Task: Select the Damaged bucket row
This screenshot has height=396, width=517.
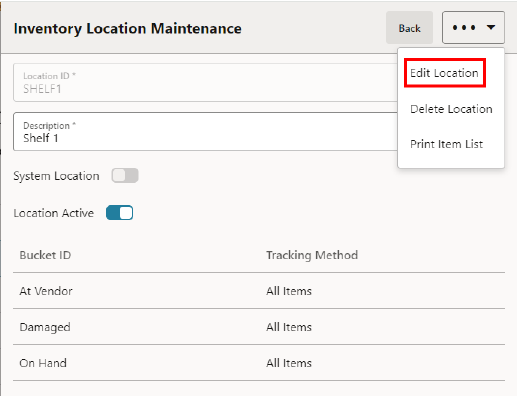Action: [x=259, y=327]
